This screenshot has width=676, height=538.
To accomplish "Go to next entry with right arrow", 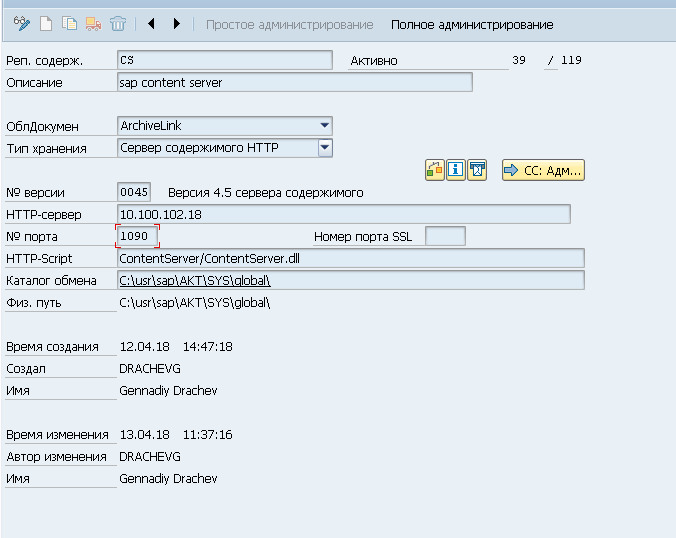I will [x=177, y=23].
